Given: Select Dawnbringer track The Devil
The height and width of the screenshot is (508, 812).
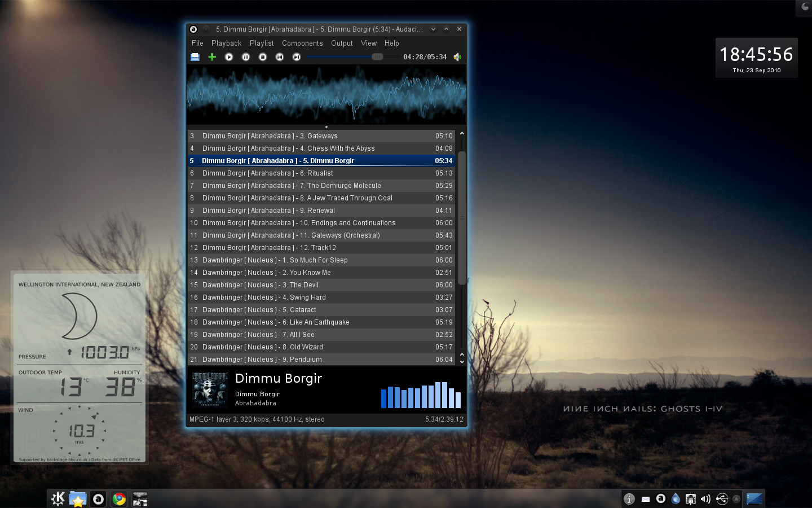Looking at the screenshot, I should (x=321, y=285).
